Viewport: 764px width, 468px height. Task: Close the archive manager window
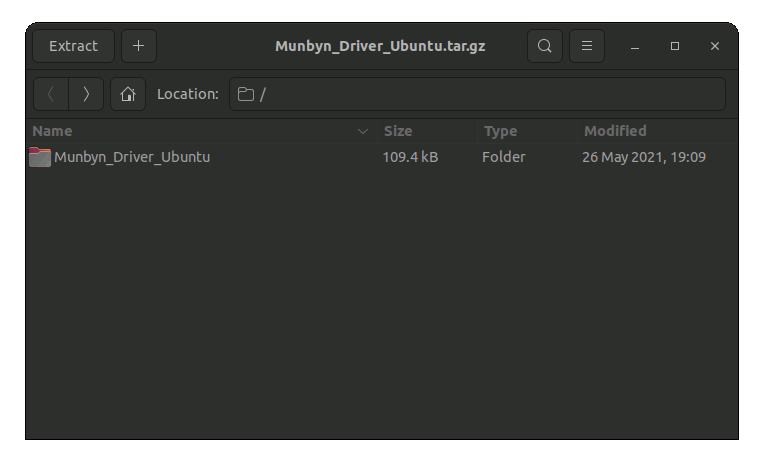click(x=715, y=46)
